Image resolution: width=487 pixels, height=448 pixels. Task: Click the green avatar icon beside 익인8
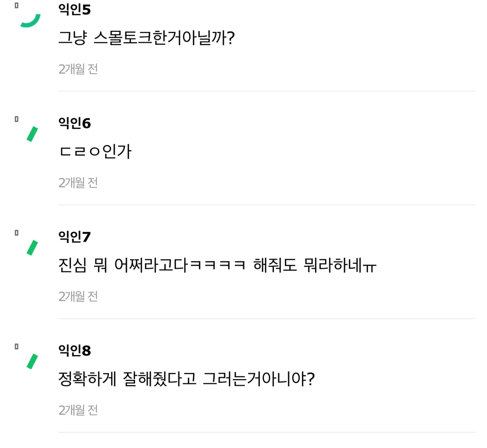32,361
